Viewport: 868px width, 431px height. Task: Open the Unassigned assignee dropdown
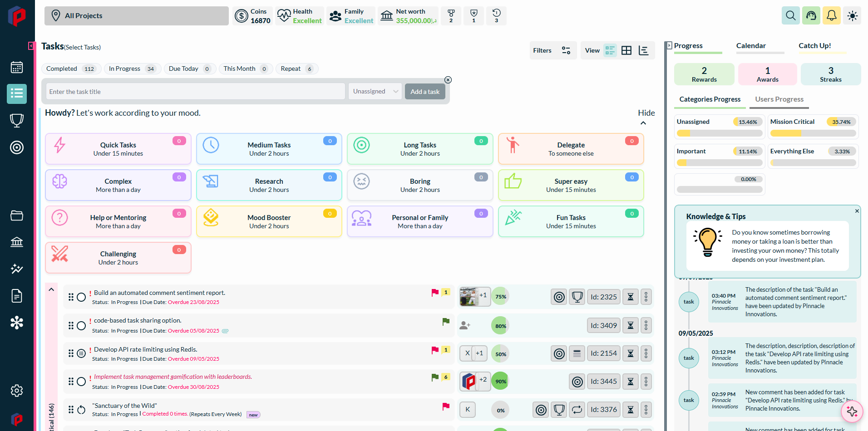tap(375, 92)
